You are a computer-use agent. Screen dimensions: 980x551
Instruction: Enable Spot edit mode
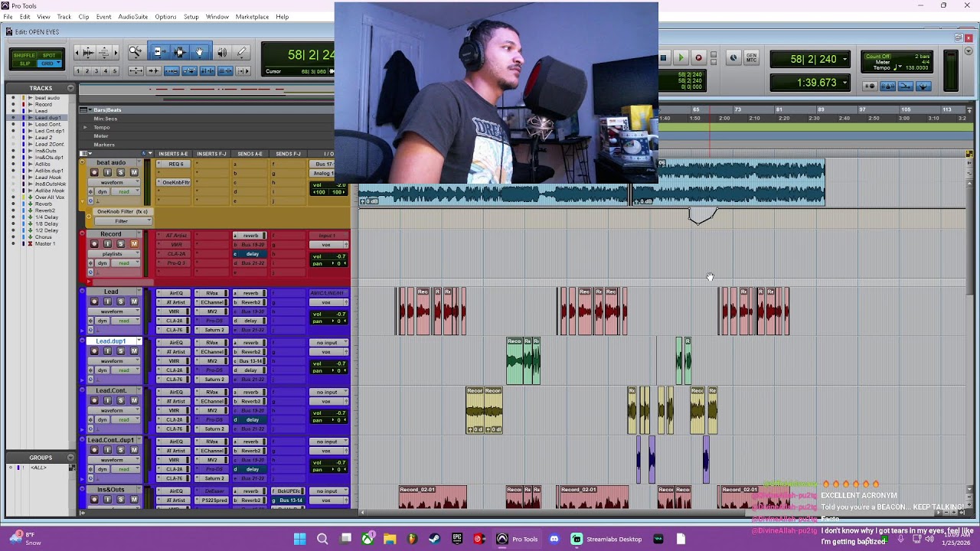point(49,55)
